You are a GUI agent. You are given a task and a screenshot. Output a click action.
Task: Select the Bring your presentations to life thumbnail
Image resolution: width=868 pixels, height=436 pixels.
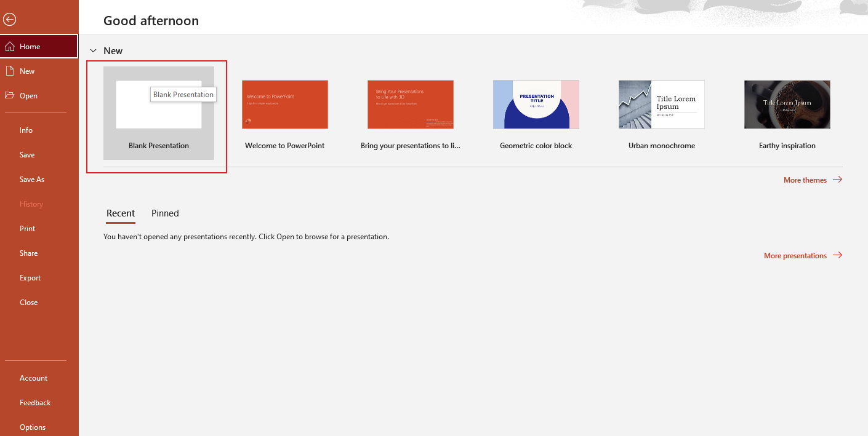pos(411,105)
